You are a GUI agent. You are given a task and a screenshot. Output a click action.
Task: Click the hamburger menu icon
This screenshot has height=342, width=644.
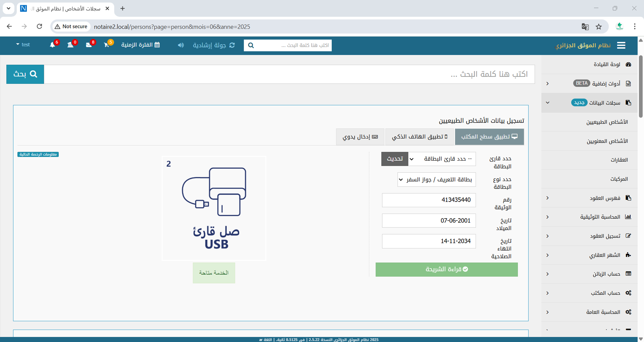pos(621,45)
